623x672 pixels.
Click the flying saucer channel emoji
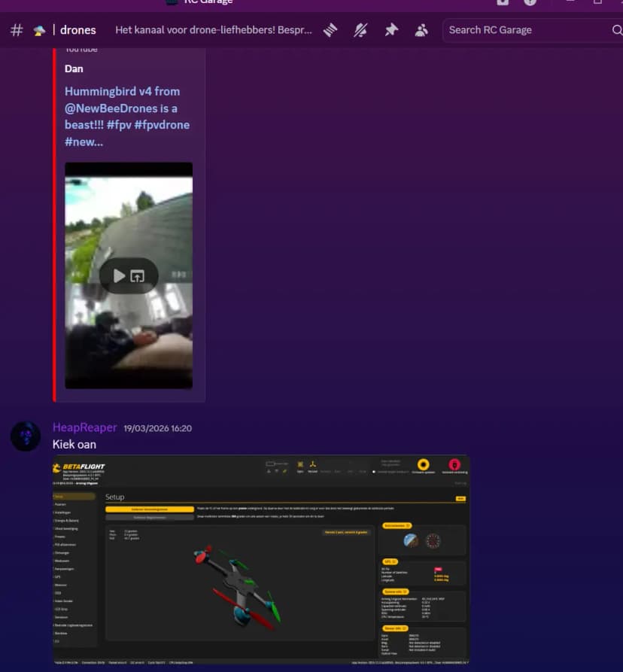click(39, 30)
